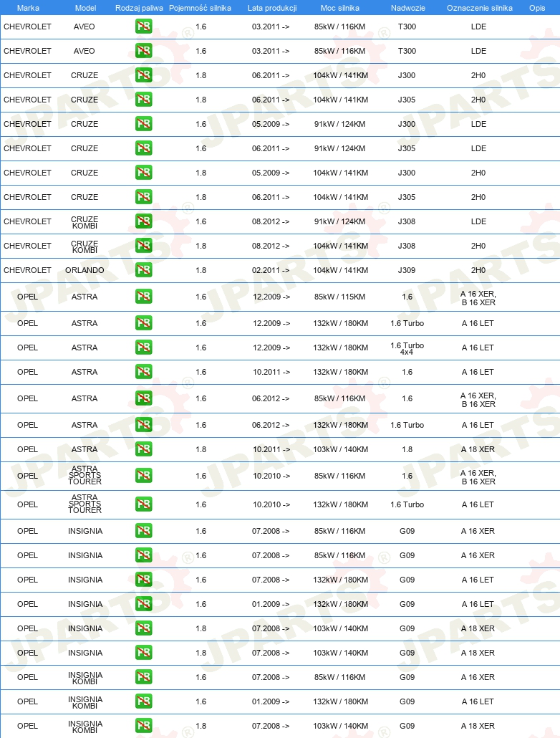The width and height of the screenshot is (560, 738).
Task: Click 'J308' in the CRUZE KOMBI 1.8 row
Action: pyautogui.click(x=407, y=246)
